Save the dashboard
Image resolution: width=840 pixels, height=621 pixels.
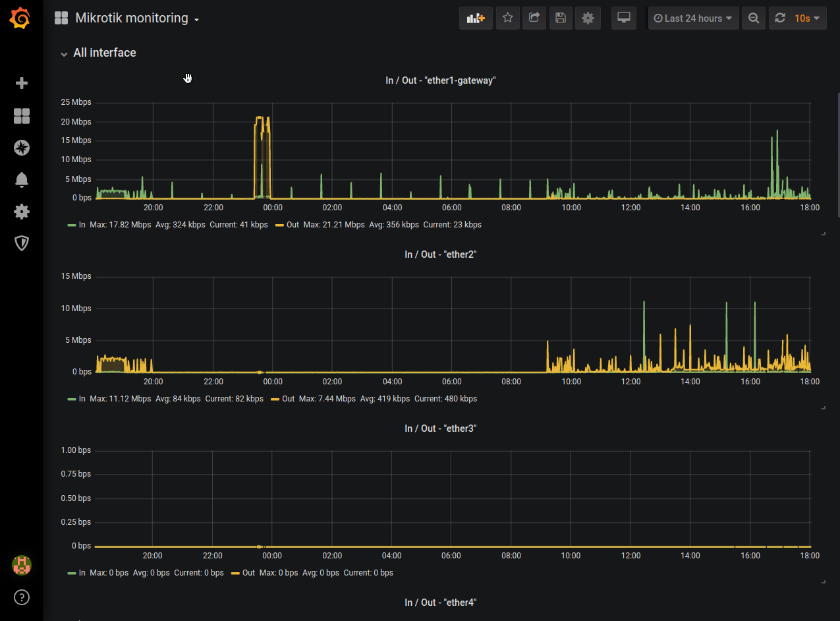point(561,18)
